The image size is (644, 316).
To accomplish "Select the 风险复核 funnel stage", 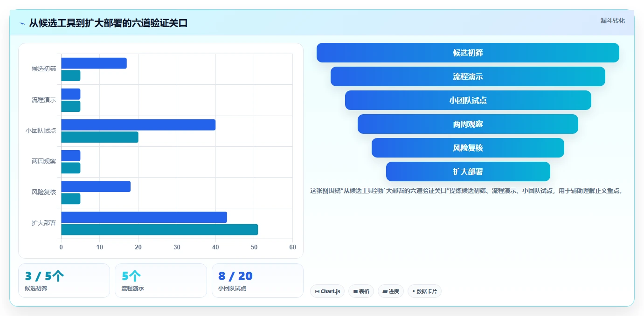I will coord(468,148).
